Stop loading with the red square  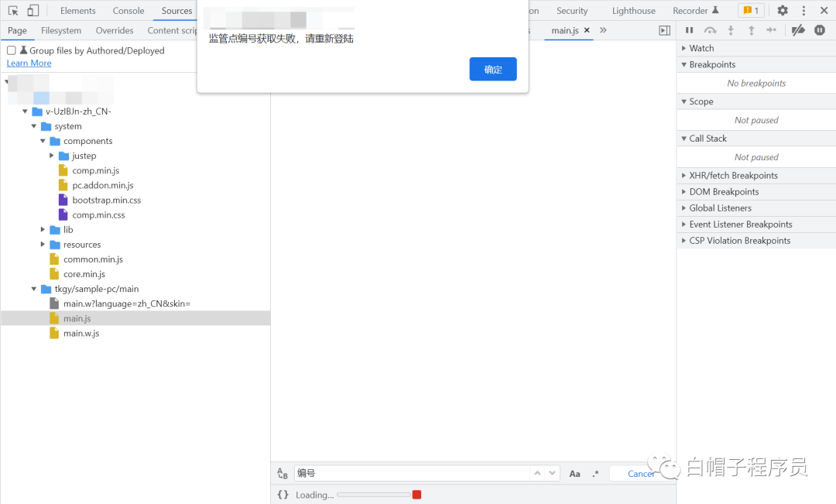point(417,495)
